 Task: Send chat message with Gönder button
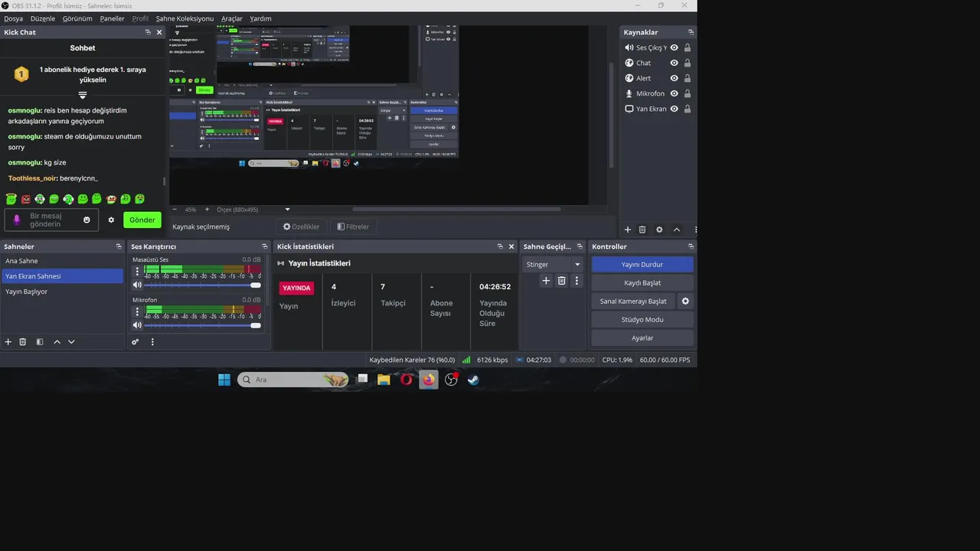pyautogui.click(x=142, y=220)
